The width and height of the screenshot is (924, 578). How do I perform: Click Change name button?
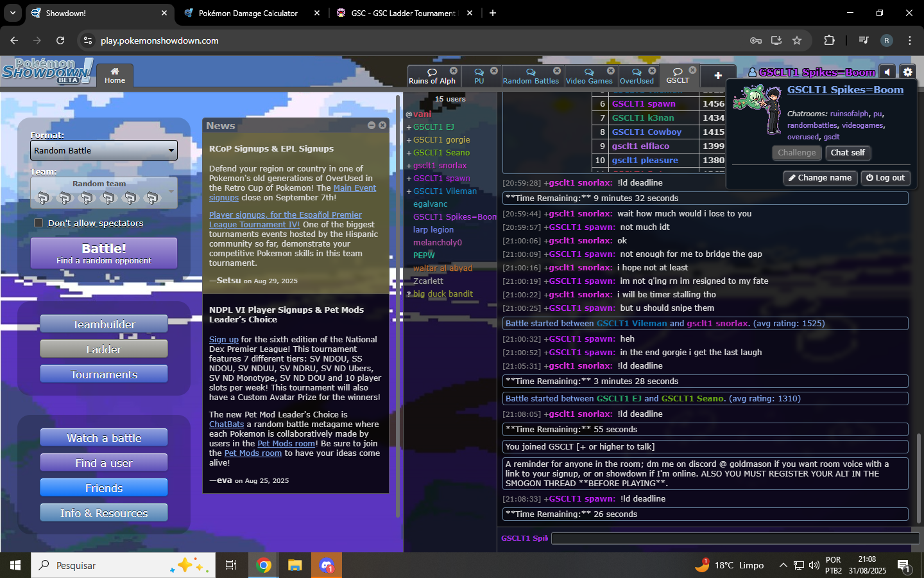(820, 178)
